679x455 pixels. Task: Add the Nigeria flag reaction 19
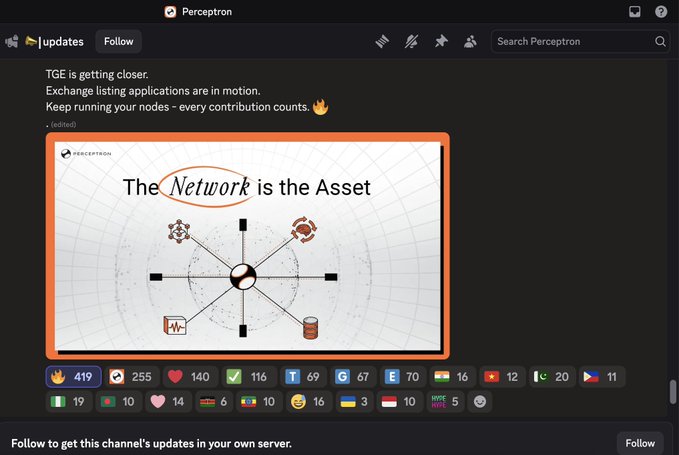click(x=68, y=402)
